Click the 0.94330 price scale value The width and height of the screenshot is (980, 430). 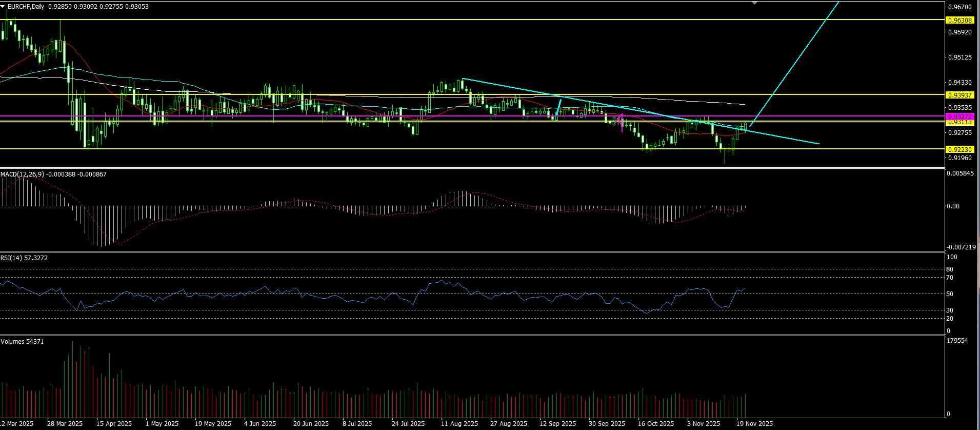pyautogui.click(x=960, y=83)
